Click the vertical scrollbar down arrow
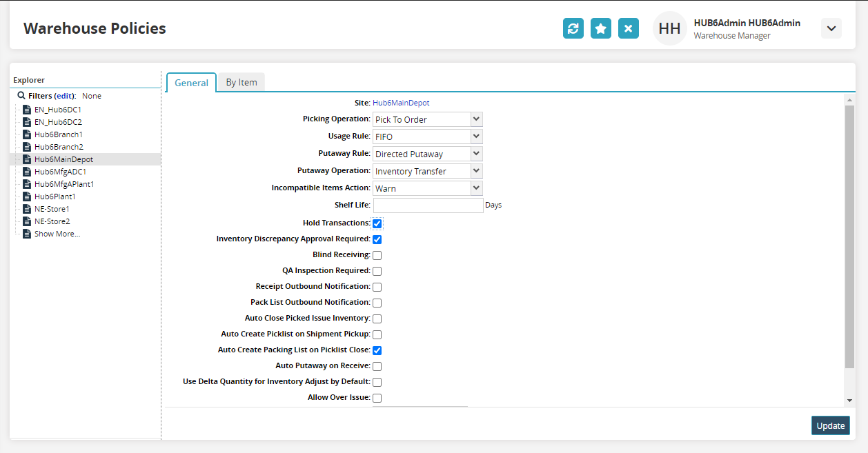Screen dimensions: 868x453 [849, 401]
